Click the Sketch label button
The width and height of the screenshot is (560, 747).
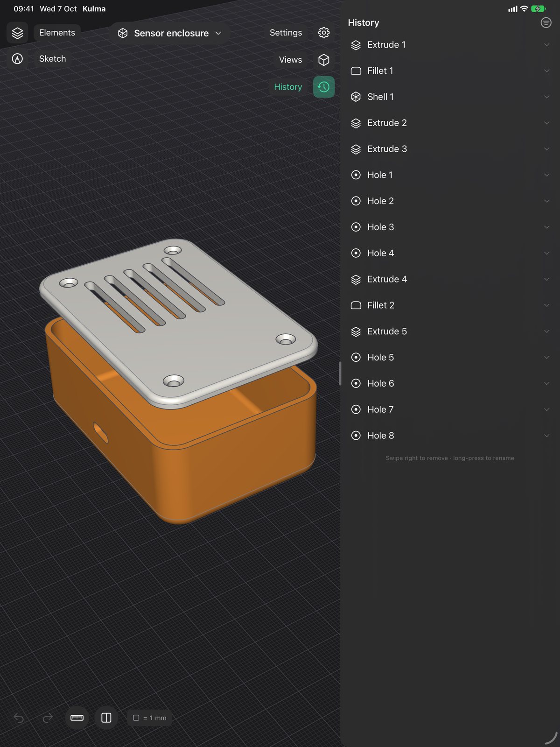click(52, 59)
